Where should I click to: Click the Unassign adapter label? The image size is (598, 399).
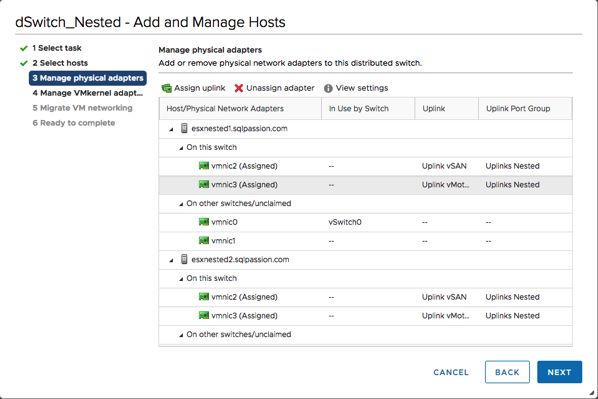280,88
